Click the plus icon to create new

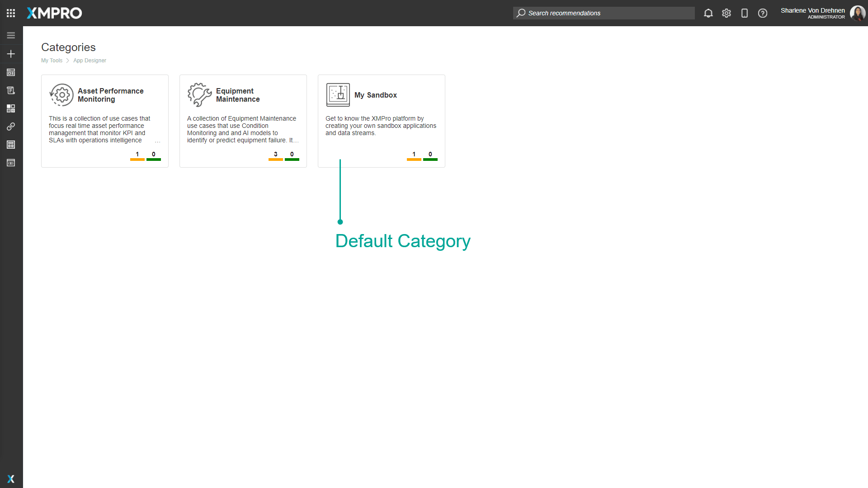11,53
